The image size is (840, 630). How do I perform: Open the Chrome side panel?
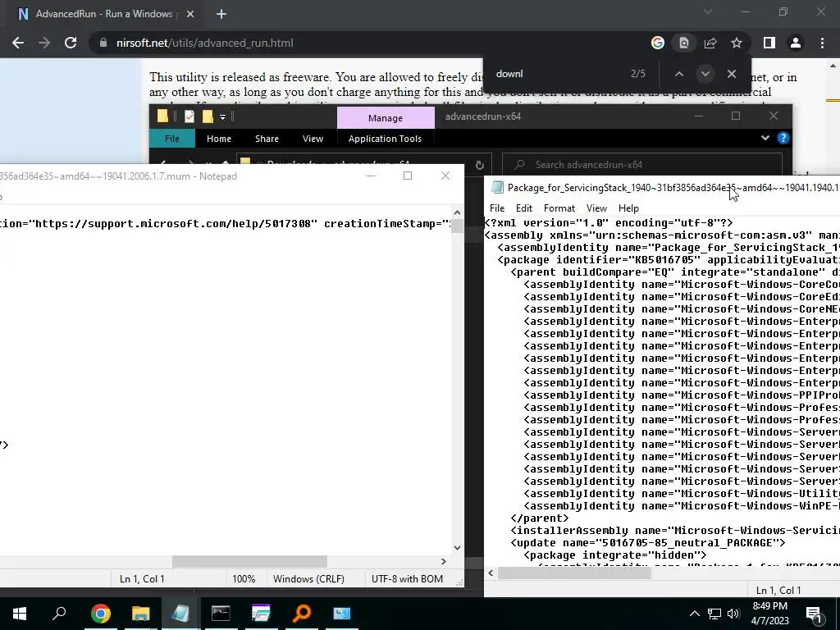tap(769, 43)
